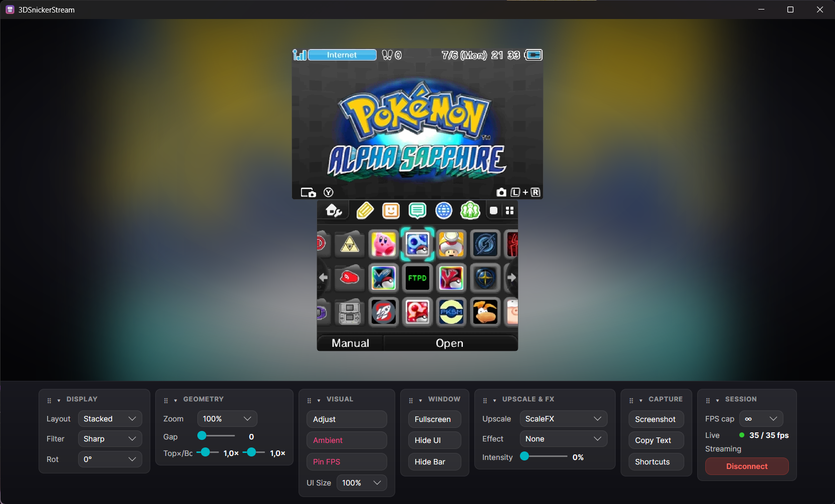Open the Upscale dropdown set to ScaleFX
The width and height of the screenshot is (835, 504).
tap(564, 419)
